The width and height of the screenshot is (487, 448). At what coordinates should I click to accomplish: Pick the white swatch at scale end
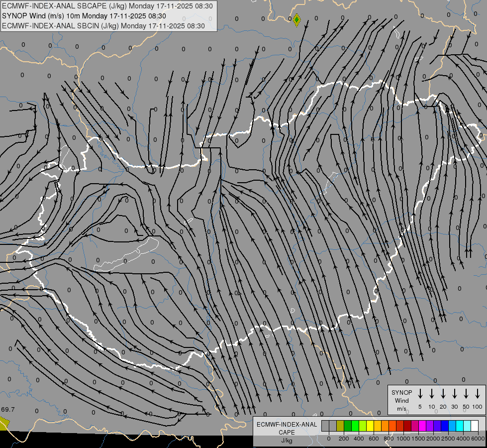474,426
